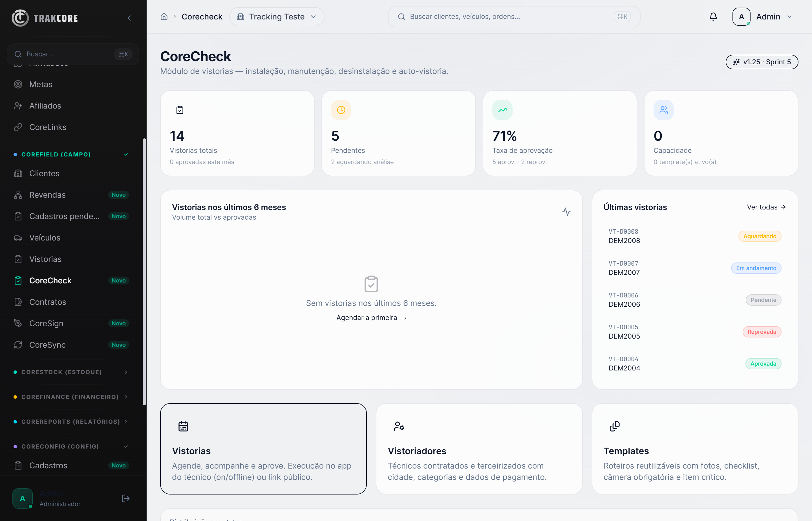Collapse the sidebar with the arrow icon
The image size is (812, 521).
click(x=129, y=18)
